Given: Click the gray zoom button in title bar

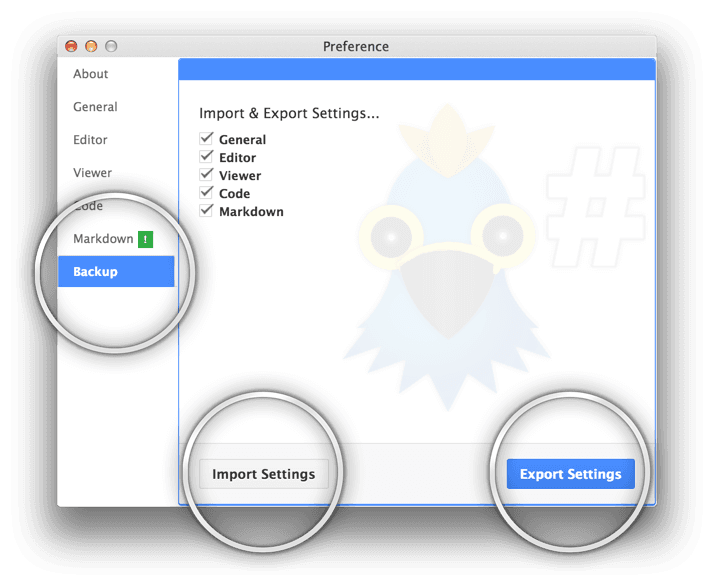Looking at the screenshot, I should point(111,46).
